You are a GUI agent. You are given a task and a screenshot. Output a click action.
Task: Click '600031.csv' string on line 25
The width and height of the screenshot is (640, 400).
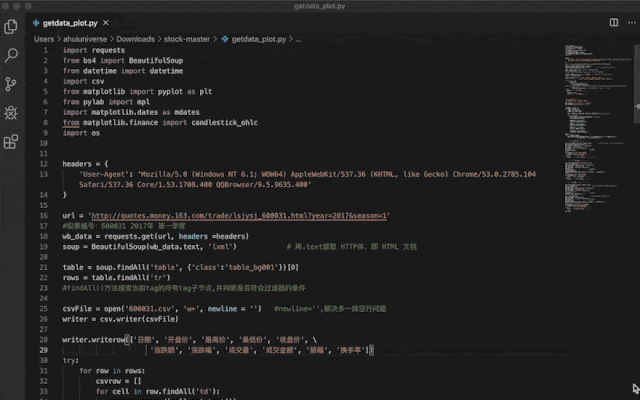[149, 309]
